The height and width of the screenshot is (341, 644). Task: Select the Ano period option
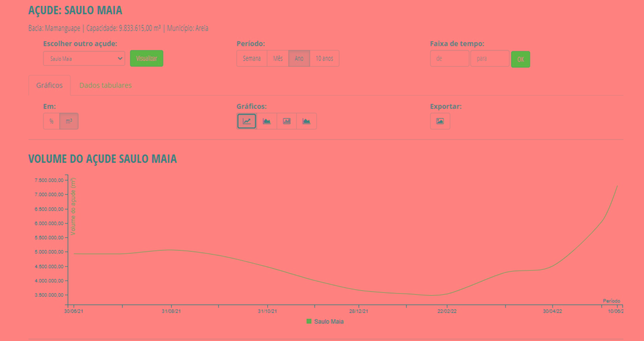[x=299, y=58]
